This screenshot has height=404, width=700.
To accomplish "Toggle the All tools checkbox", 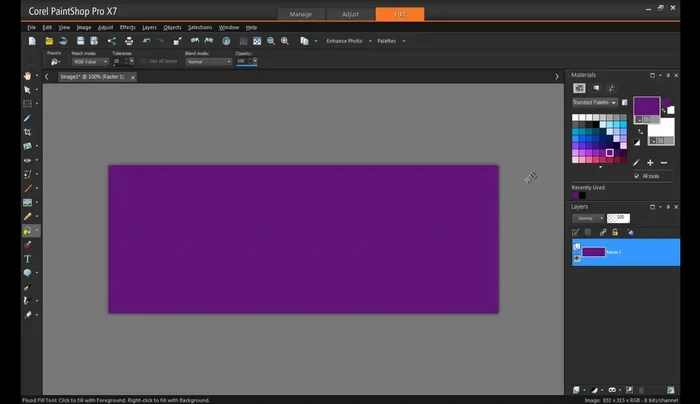I will (x=637, y=176).
